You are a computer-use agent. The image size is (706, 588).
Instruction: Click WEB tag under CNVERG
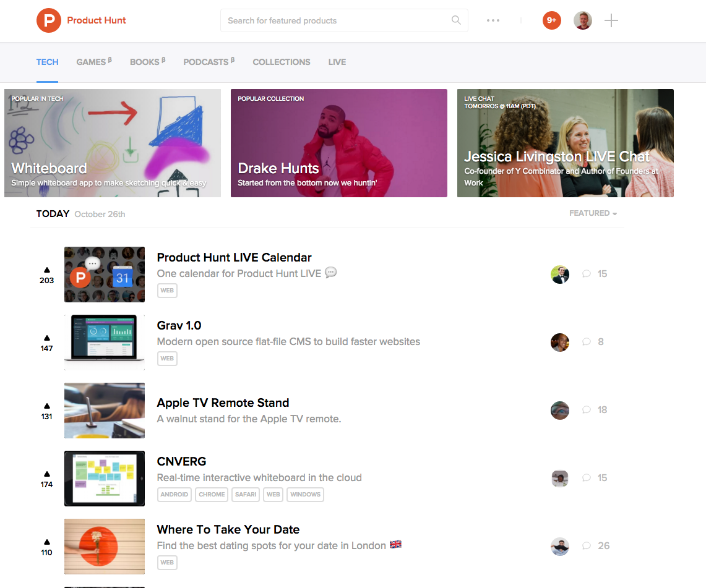click(x=273, y=495)
